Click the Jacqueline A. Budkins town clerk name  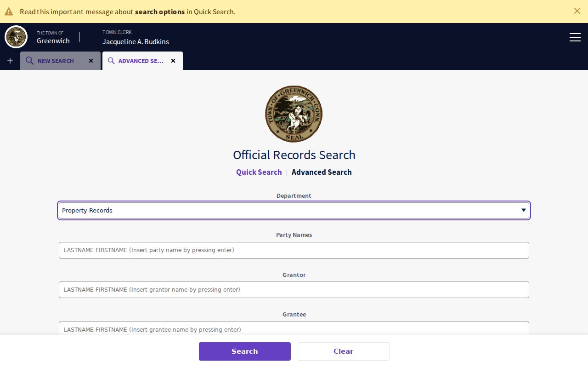point(136,41)
